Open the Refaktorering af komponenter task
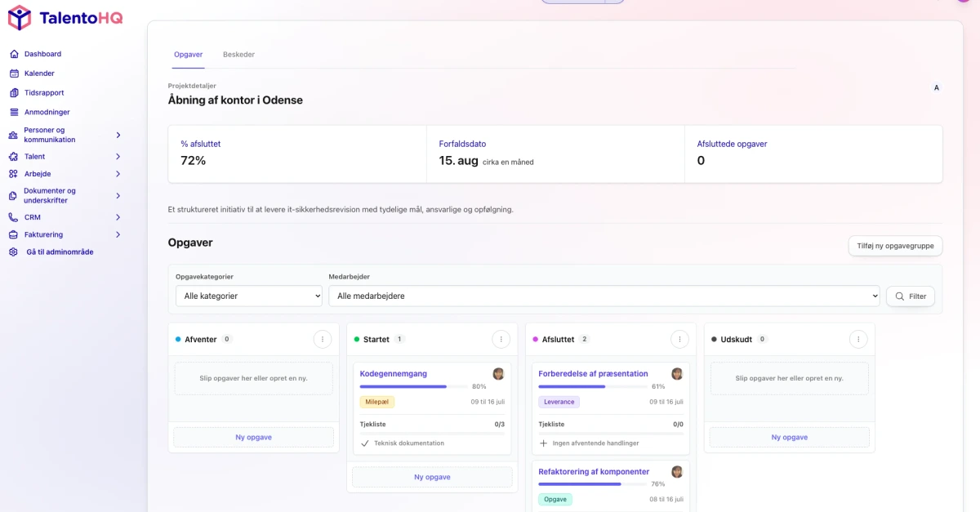 (594, 472)
